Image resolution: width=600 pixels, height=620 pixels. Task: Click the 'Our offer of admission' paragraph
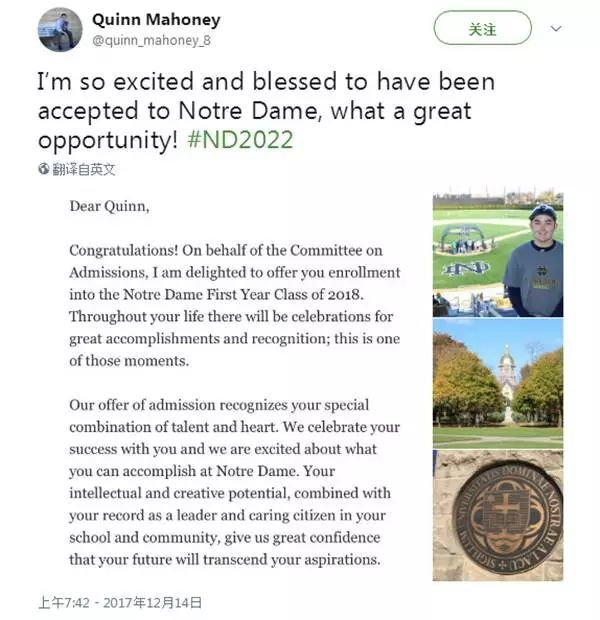[x=234, y=482]
